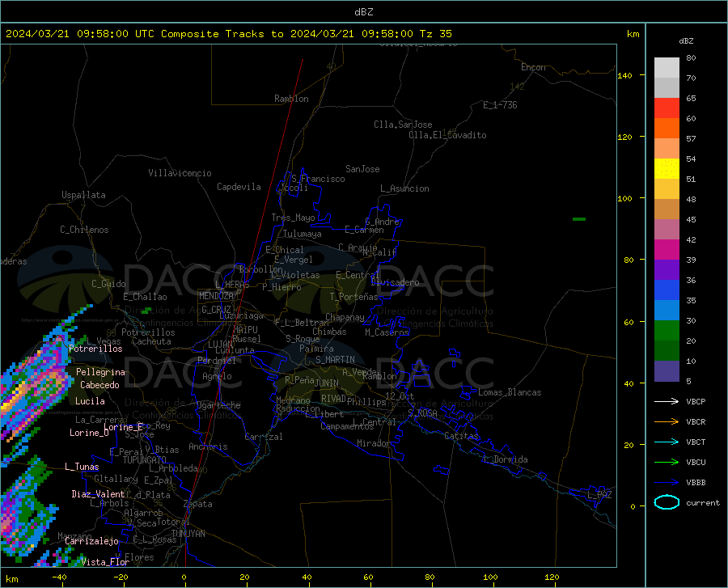This screenshot has height=588, width=728.
Task: Click the VBBB legend text
Action: coord(696,483)
